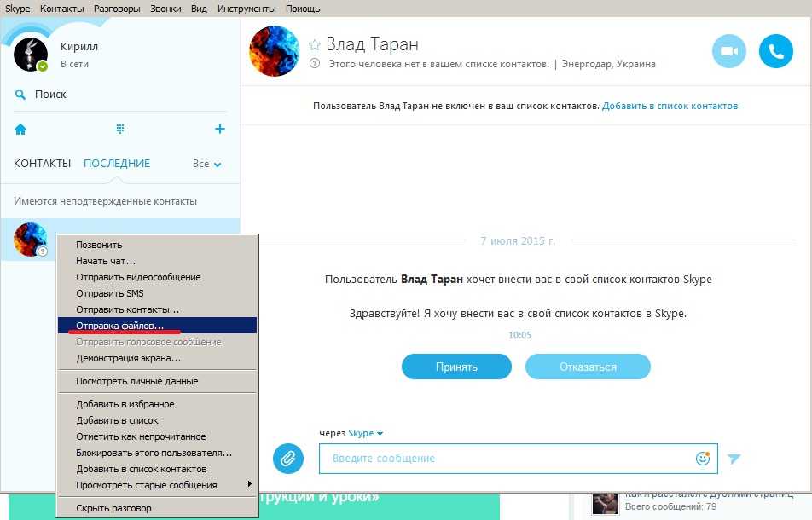This screenshot has width=812, height=520.
Task: Start a video call with Влад Таран
Action: [728, 51]
